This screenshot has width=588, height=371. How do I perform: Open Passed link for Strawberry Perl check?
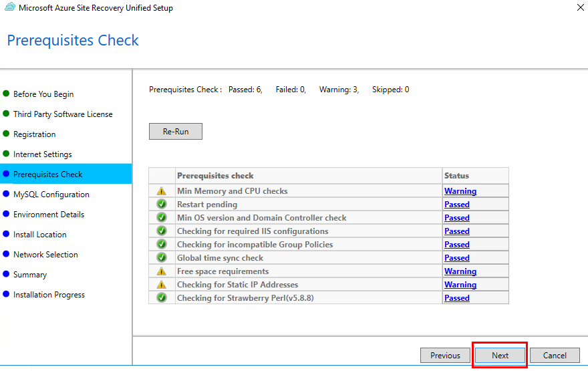(x=457, y=298)
